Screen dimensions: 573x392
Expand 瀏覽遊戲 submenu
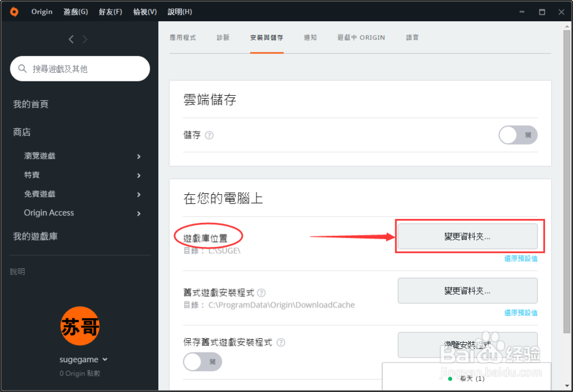(x=139, y=156)
